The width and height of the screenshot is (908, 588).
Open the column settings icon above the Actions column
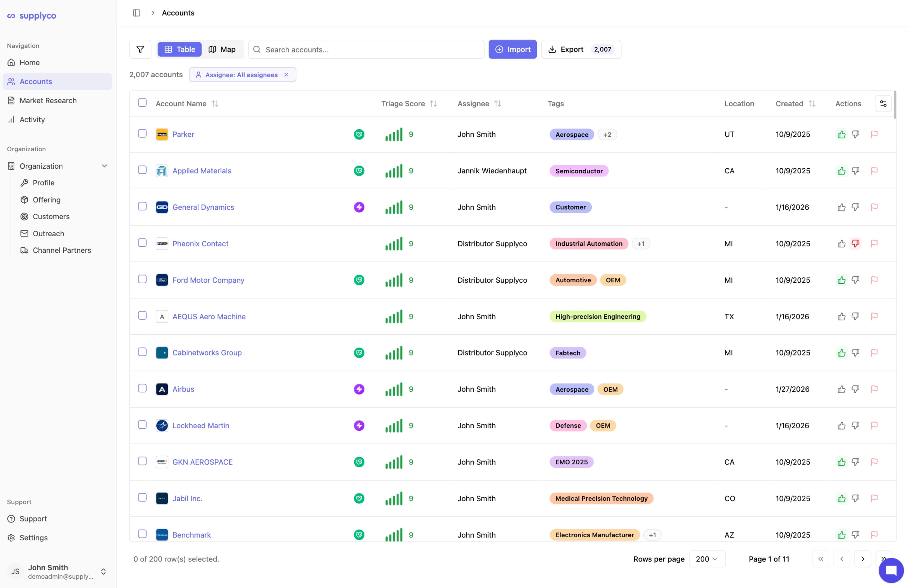point(884,103)
